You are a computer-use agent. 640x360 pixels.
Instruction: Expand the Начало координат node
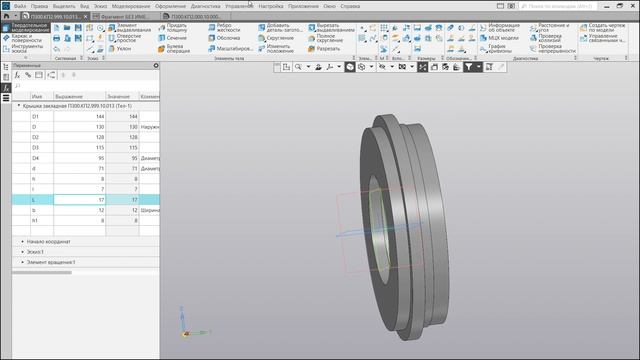(x=22, y=242)
